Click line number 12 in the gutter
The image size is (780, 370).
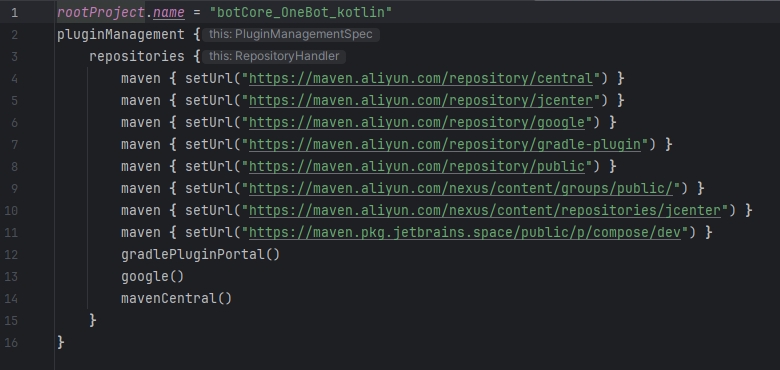(x=11, y=255)
